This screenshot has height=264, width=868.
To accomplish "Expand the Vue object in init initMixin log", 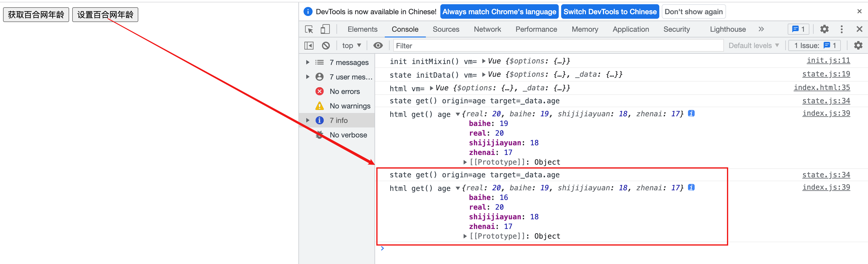I will tap(484, 61).
